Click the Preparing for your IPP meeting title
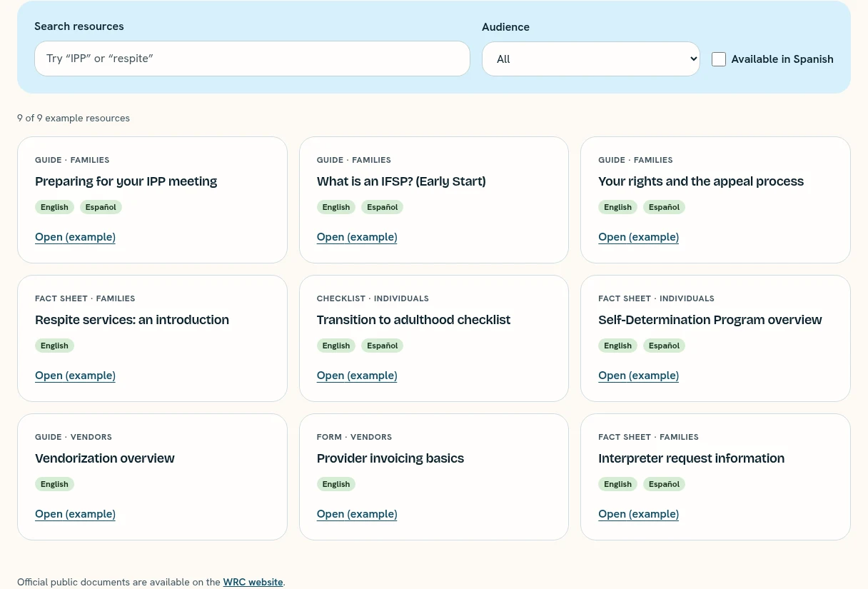This screenshot has height=589, width=868. pyautogui.click(x=126, y=181)
